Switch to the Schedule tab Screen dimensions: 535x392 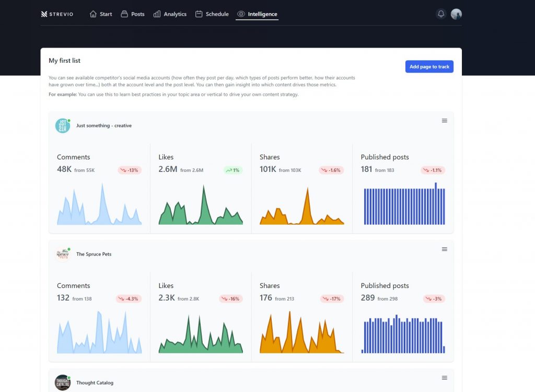tap(212, 14)
